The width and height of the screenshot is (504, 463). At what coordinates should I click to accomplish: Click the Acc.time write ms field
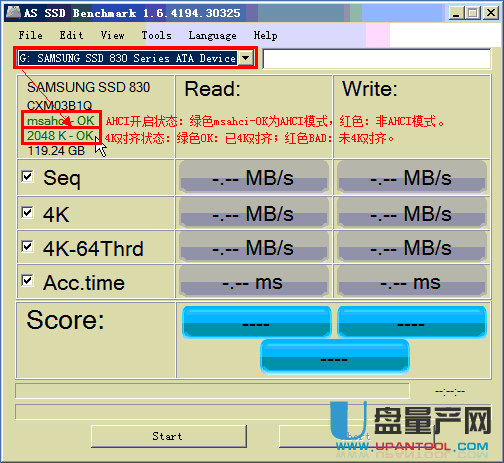tap(412, 282)
